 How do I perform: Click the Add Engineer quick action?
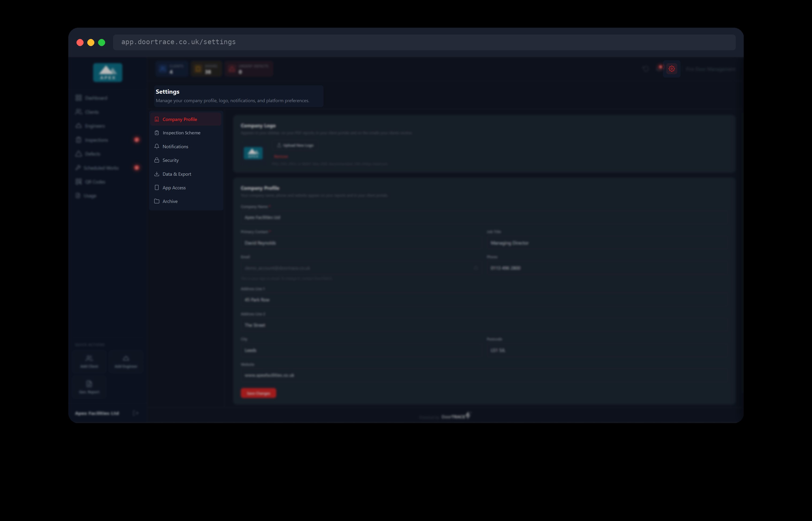click(126, 362)
